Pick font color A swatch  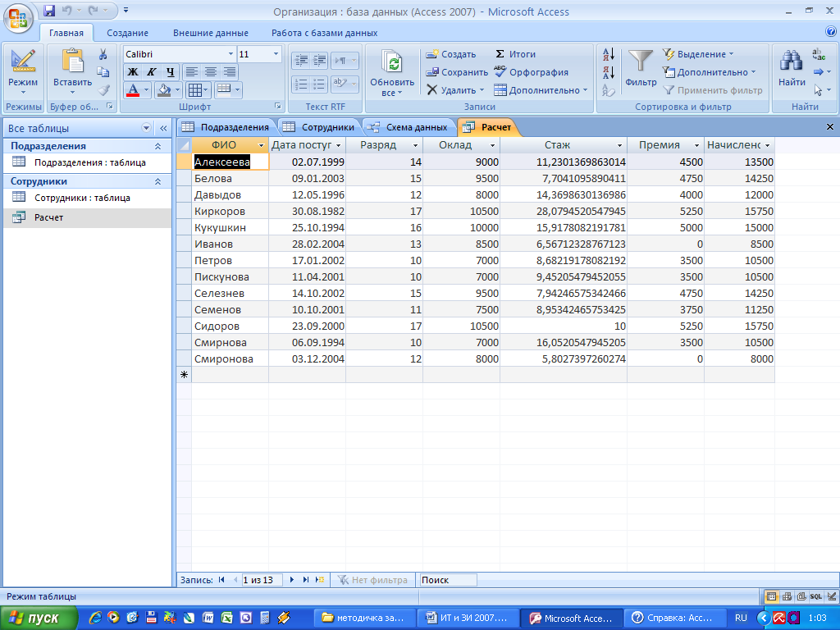(x=133, y=90)
